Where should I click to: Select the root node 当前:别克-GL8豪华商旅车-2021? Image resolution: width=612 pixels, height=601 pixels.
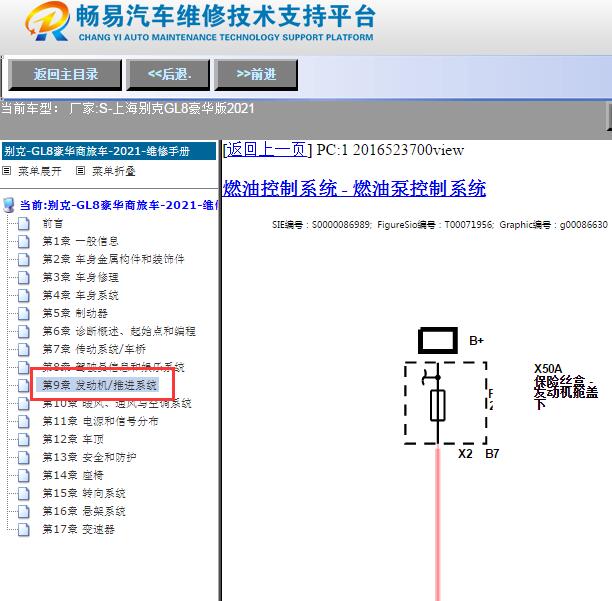point(119,205)
